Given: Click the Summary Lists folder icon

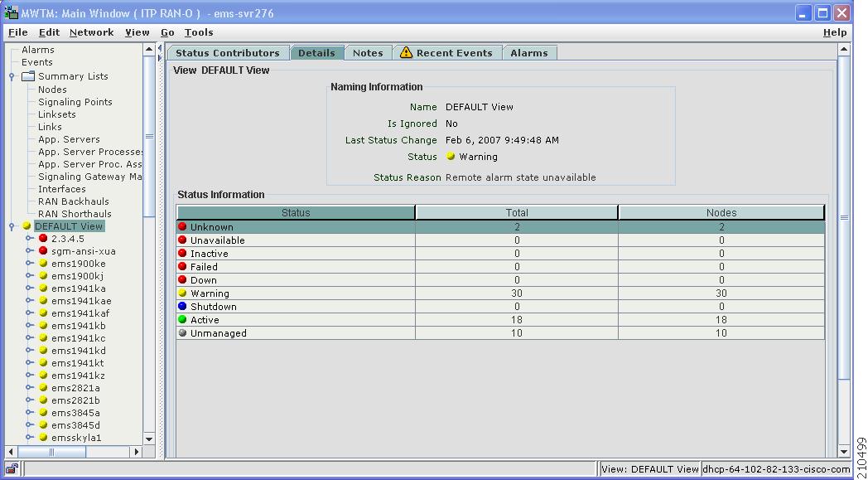Looking at the screenshot, I should [x=28, y=76].
